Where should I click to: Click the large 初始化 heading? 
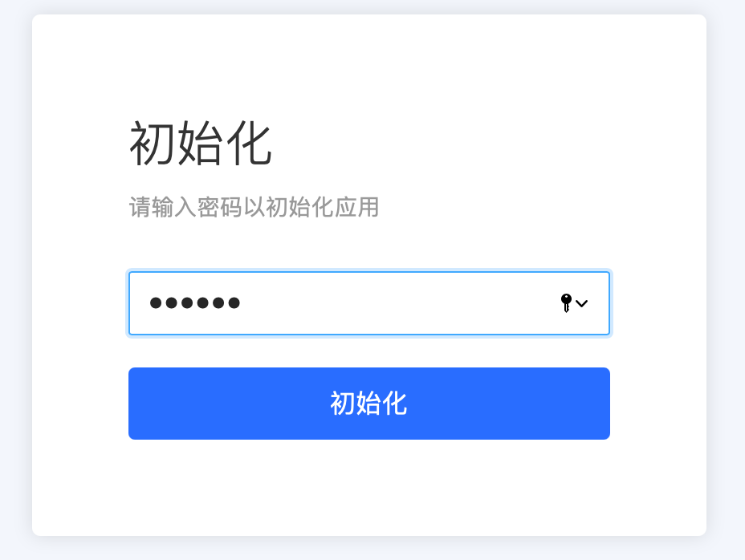[x=201, y=143]
